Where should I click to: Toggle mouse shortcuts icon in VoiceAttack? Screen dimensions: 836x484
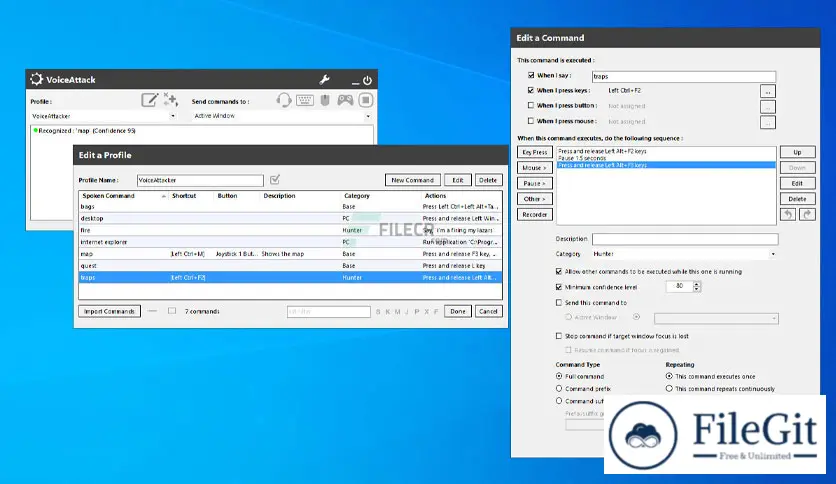pos(325,100)
